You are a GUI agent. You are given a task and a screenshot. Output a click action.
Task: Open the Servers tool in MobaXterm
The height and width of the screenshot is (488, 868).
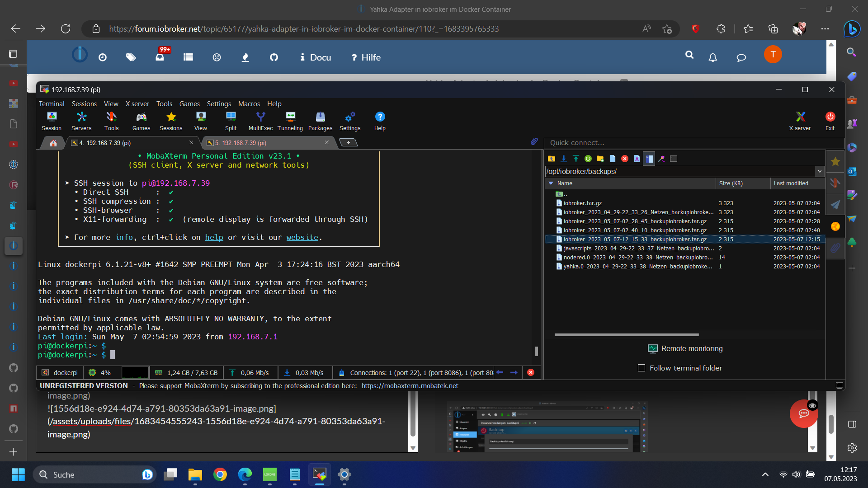click(81, 121)
